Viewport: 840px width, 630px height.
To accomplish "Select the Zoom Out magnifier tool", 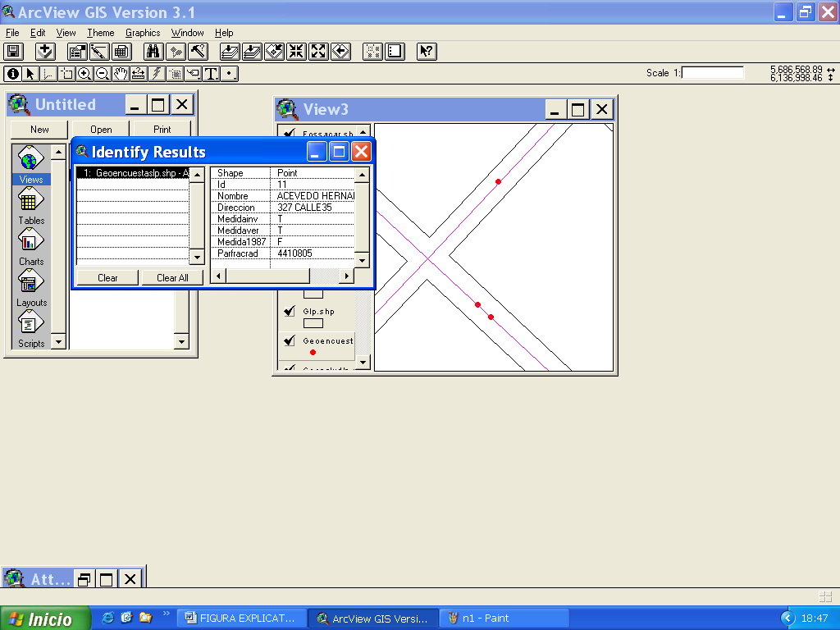I will click(103, 73).
